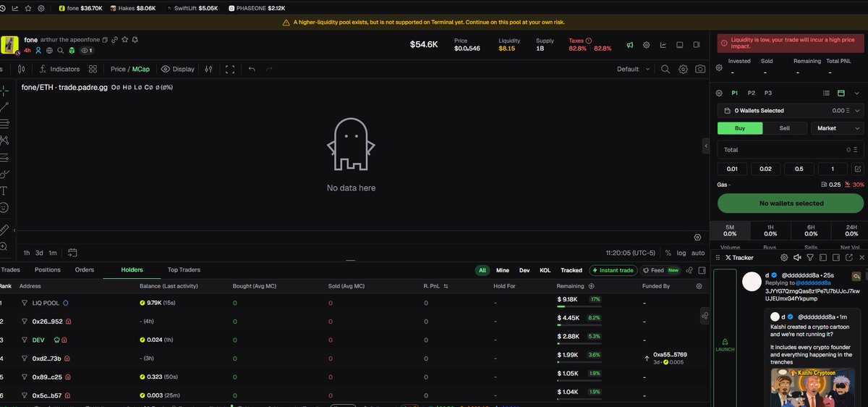
Task: Filter holders by Dev
Action: coord(524,270)
